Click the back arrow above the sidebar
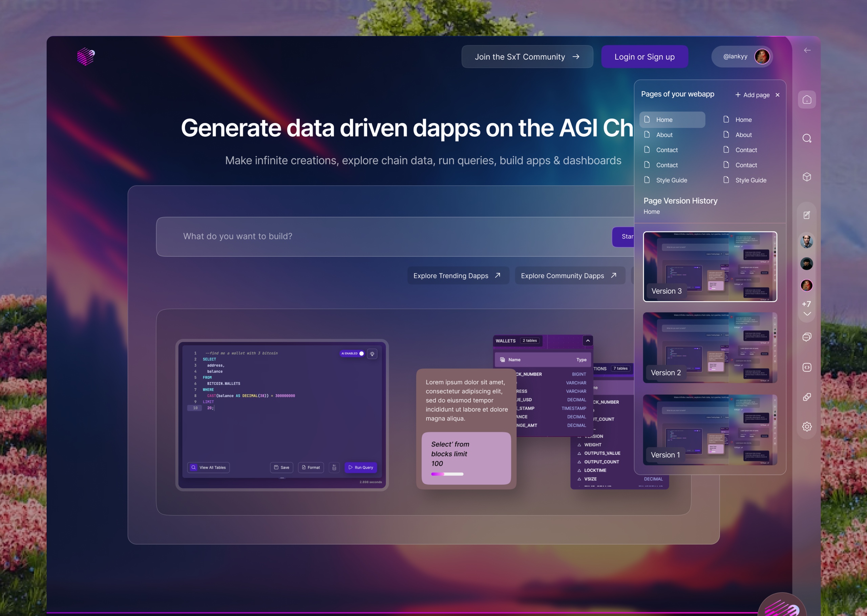 click(x=807, y=50)
